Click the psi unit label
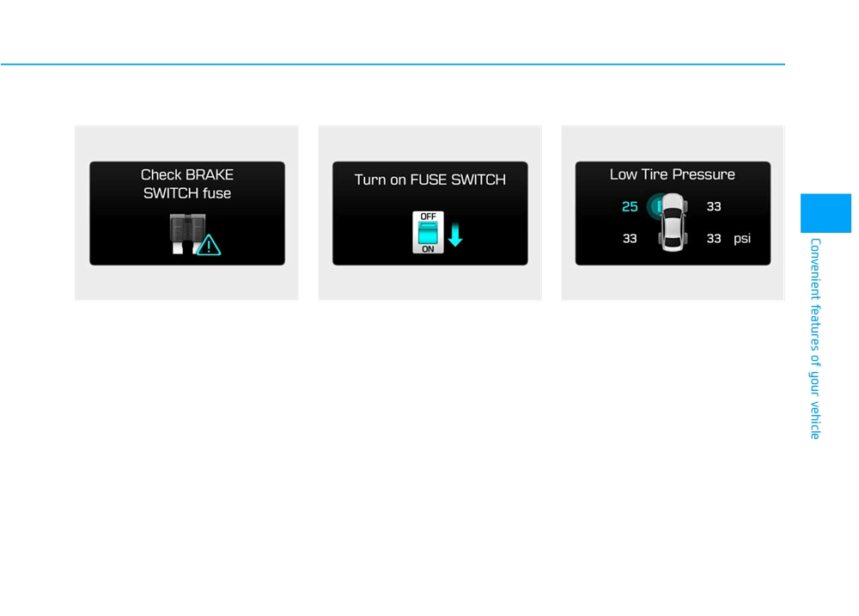859x616 pixels. coord(742,238)
